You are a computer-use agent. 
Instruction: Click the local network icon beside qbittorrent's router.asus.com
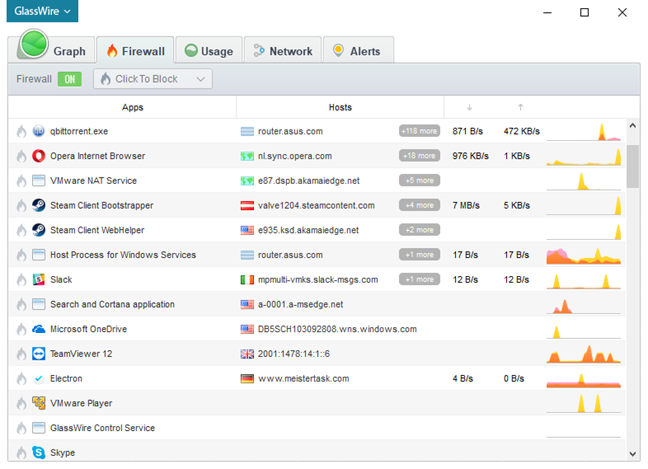coord(247,131)
